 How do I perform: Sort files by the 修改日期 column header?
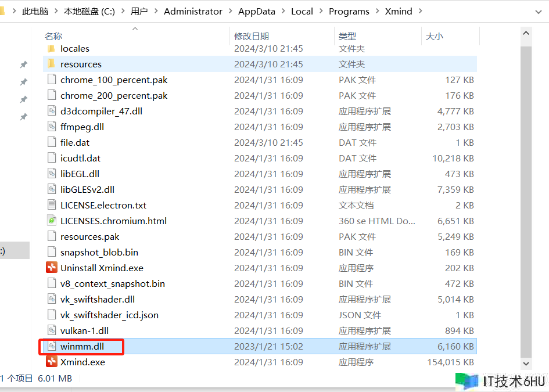pos(252,36)
